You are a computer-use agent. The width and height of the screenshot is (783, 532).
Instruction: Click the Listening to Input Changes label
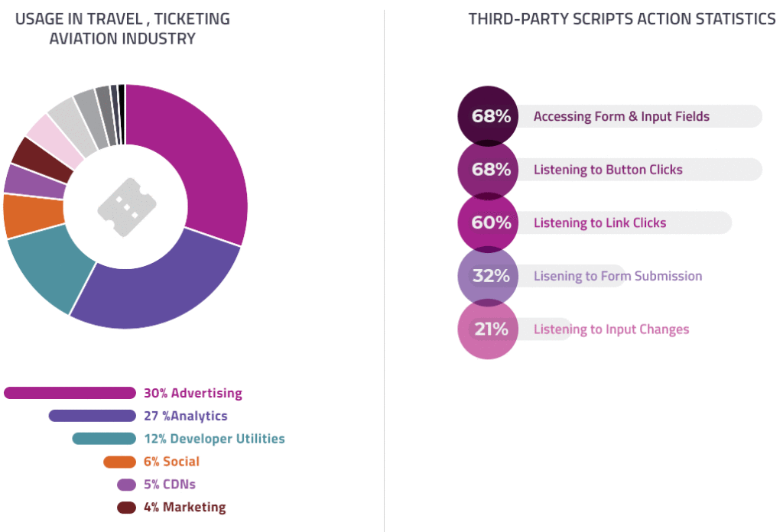[x=611, y=329]
